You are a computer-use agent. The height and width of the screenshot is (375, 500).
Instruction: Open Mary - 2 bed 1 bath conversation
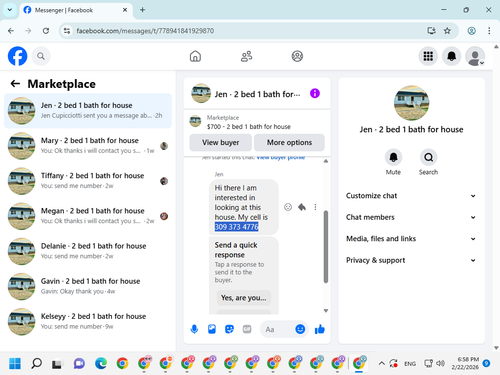(88, 146)
